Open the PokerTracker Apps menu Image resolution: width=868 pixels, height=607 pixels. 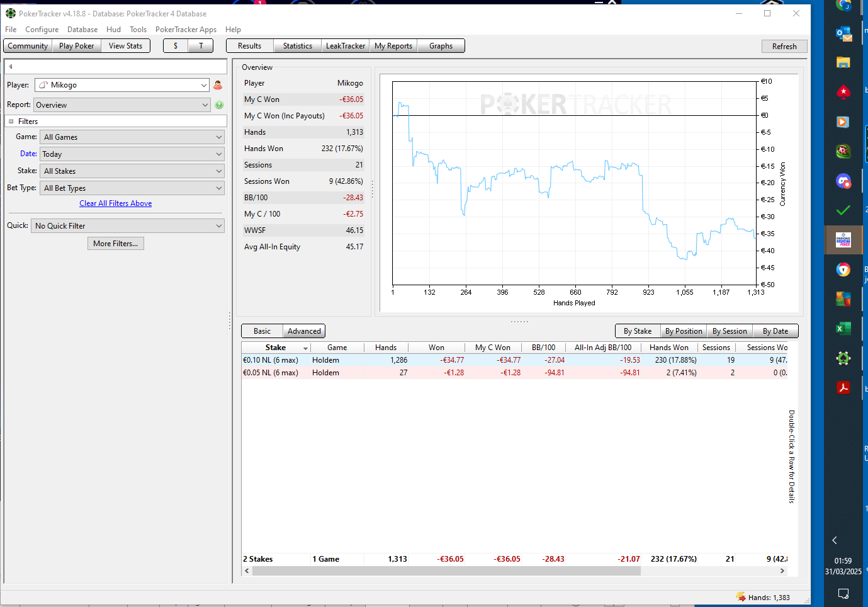tap(186, 30)
